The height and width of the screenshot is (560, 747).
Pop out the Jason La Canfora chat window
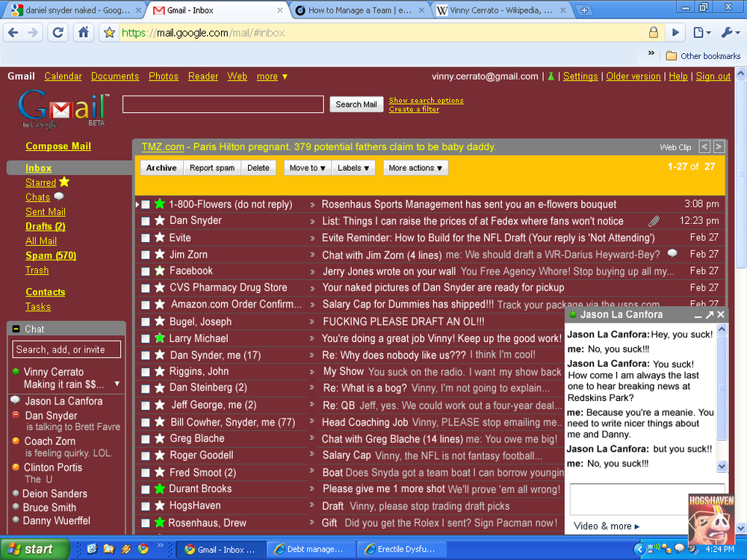[x=710, y=315]
